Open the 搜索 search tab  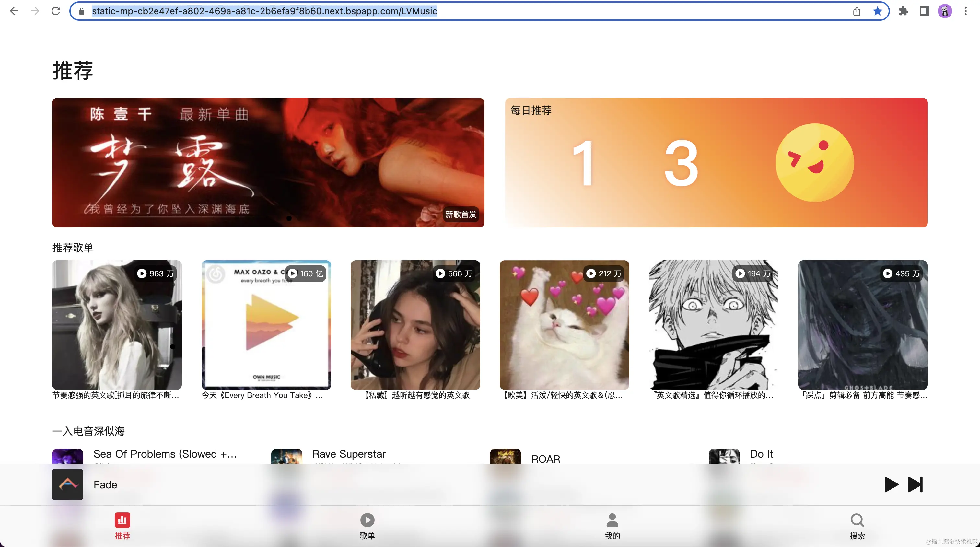pyautogui.click(x=857, y=526)
